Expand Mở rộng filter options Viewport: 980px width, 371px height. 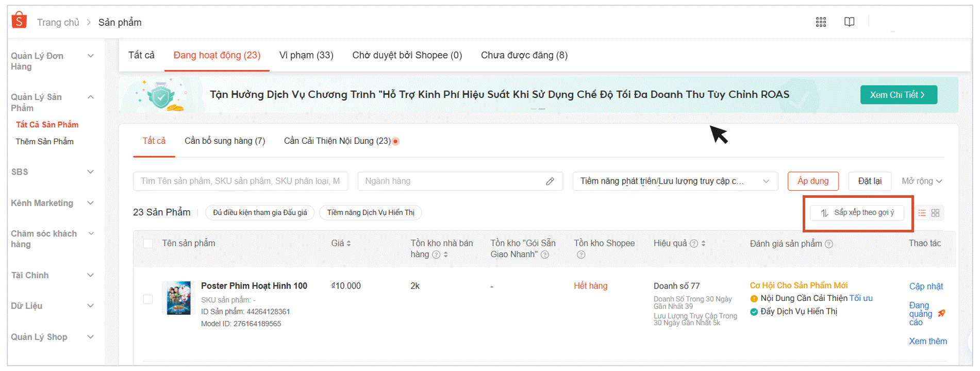(x=922, y=181)
